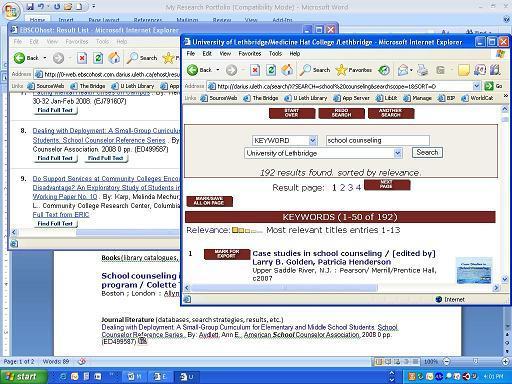Click Zoom out minus in Word status bar
Image resolution: width=512 pixels, height=384 pixels.
(447, 361)
